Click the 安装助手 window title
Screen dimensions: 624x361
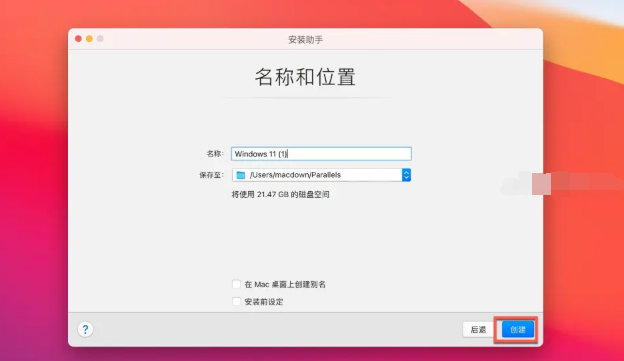pyautogui.click(x=305, y=40)
